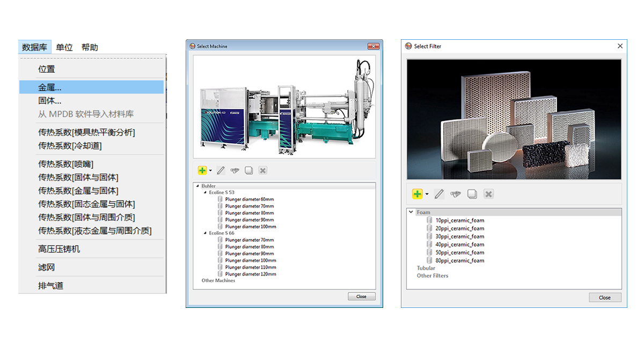644x360 pixels.
Task: Select Plunger diameter 110mm row
Action: tap(251, 267)
